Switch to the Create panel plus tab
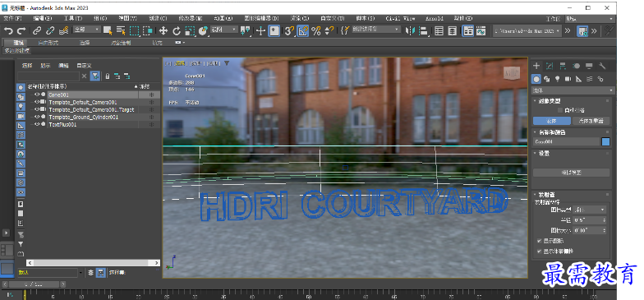The width and height of the screenshot is (644, 300). click(536, 66)
